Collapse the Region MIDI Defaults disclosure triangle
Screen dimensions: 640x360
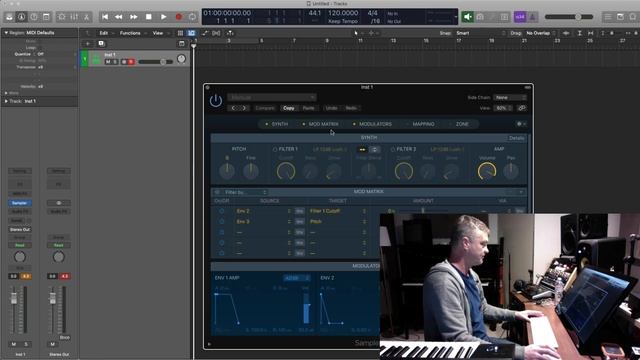[x=6, y=33]
